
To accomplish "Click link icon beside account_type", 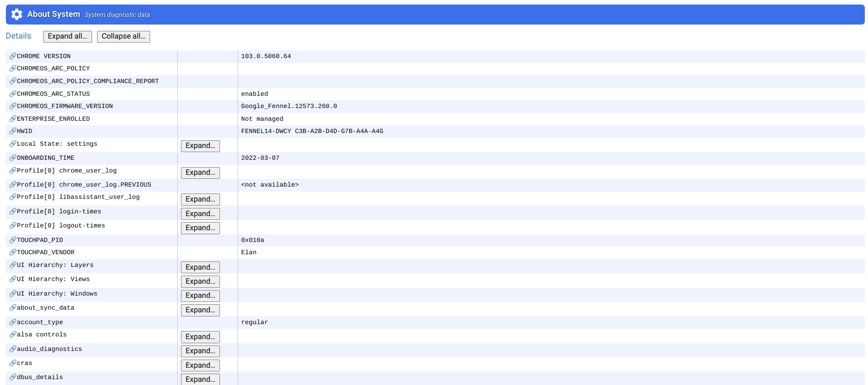I will [x=13, y=322].
